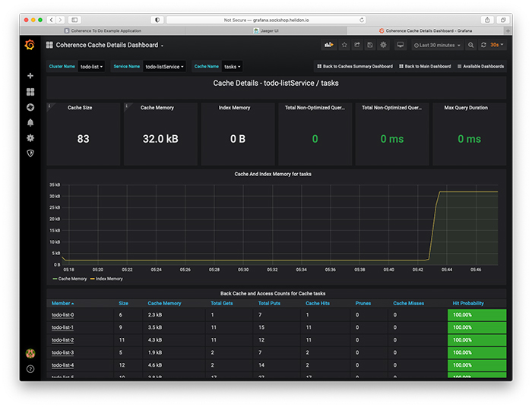
Task: Switch to the Jaeger UI tab
Action: pyautogui.click(x=266, y=31)
